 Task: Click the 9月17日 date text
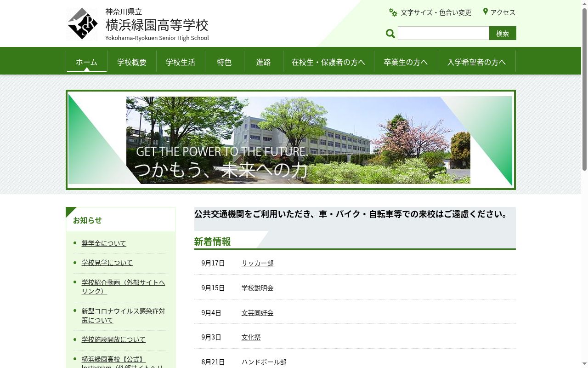tap(213, 263)
